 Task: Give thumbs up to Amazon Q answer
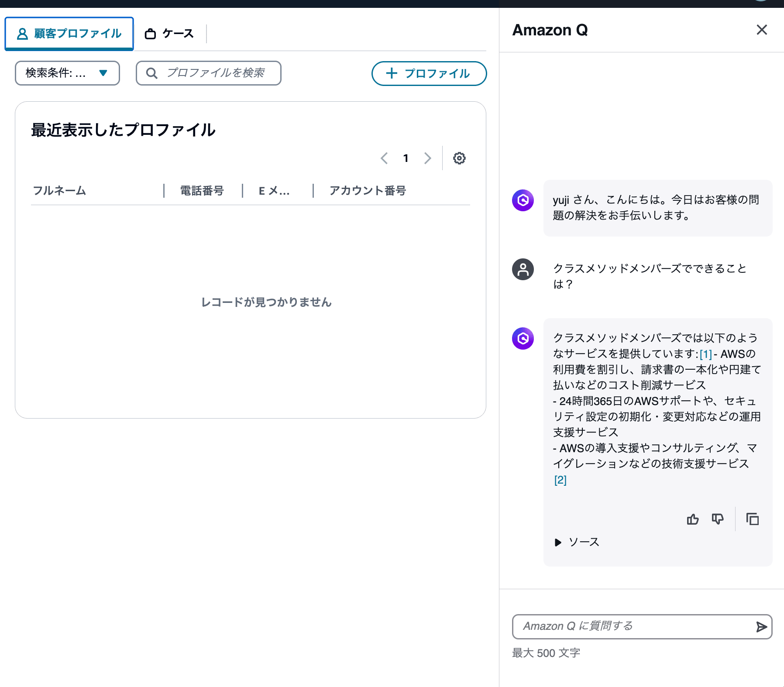693,519
